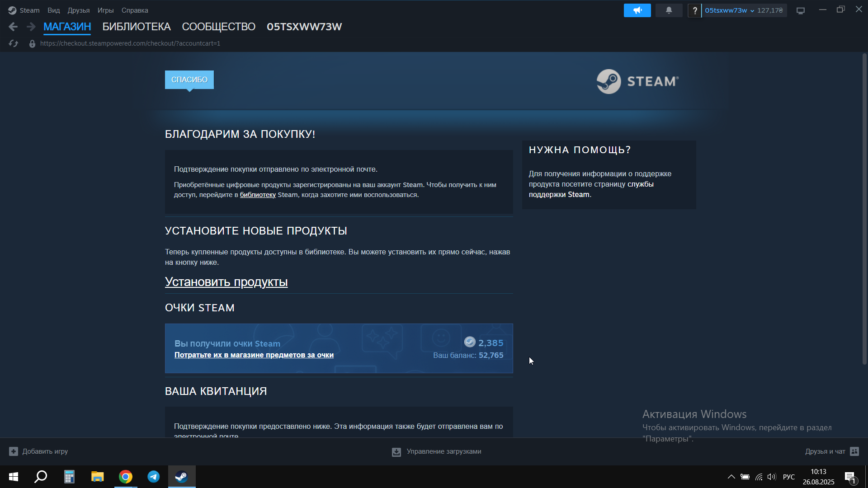Click the back navigation arrow
This screenshot has height=488, width=868.
pos(13,27)
